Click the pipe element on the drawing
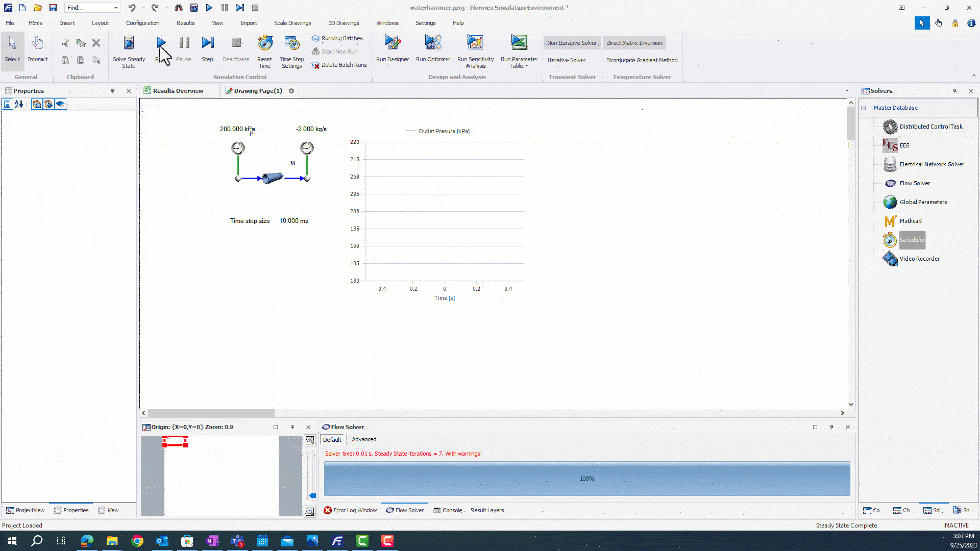 [x=273, y=178]
